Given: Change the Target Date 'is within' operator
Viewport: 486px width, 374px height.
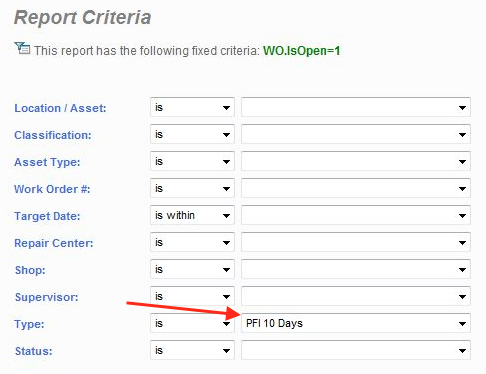Looking at the screenshot, I should [192, 216].
